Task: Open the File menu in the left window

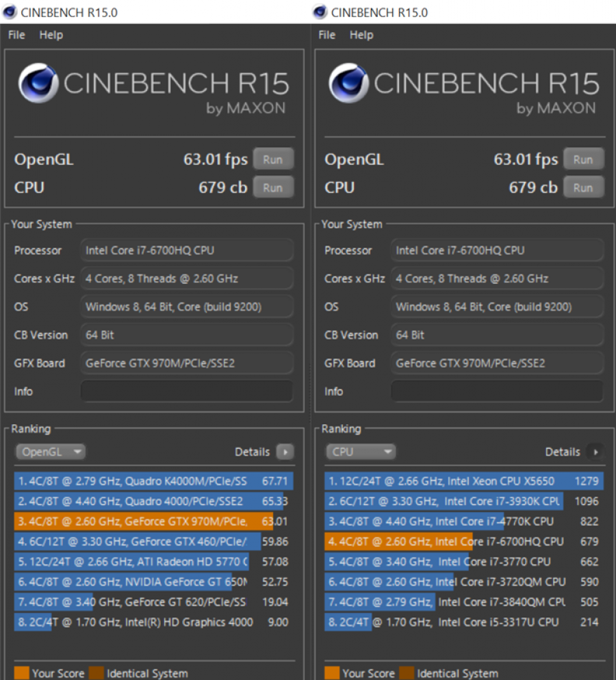Action: point(16,35)
